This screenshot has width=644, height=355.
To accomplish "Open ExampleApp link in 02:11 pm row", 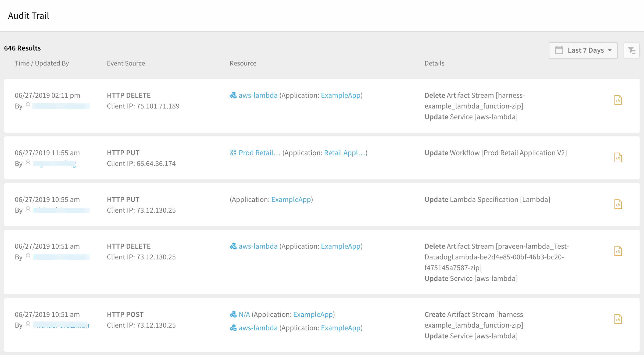I will (341, 95).
